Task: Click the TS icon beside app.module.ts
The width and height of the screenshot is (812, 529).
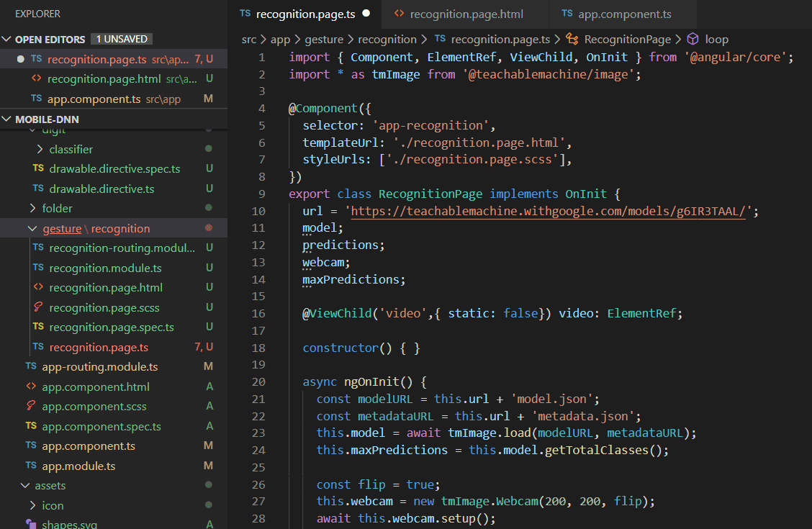Action: [x=31, y=466]
